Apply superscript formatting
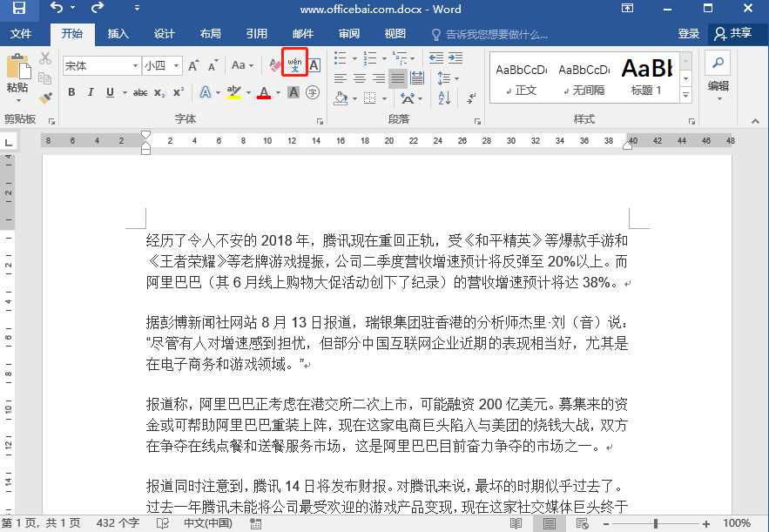The width and height of the screenshot is (769, 532). coord(179,92)
